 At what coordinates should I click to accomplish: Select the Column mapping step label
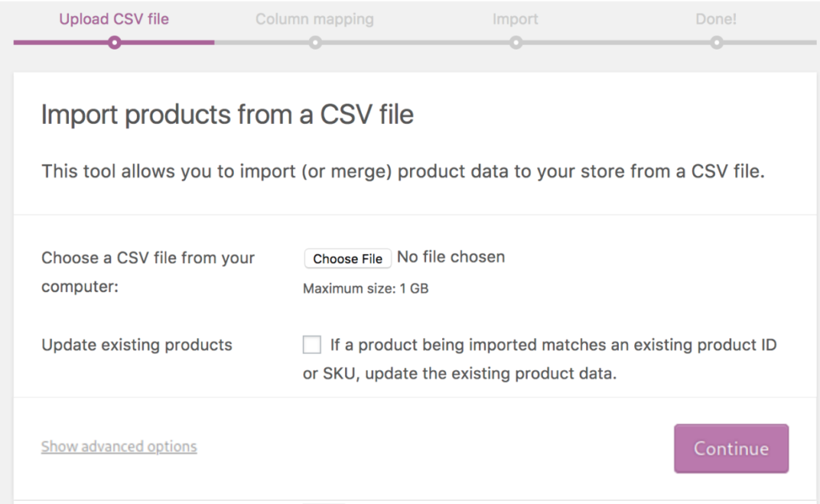pyautogui.click(x=315, y=19)
